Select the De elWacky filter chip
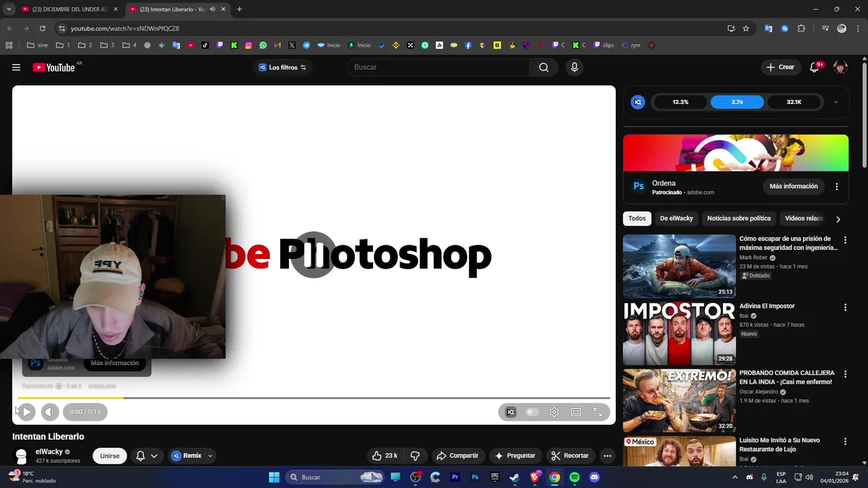 coord(676,218)
